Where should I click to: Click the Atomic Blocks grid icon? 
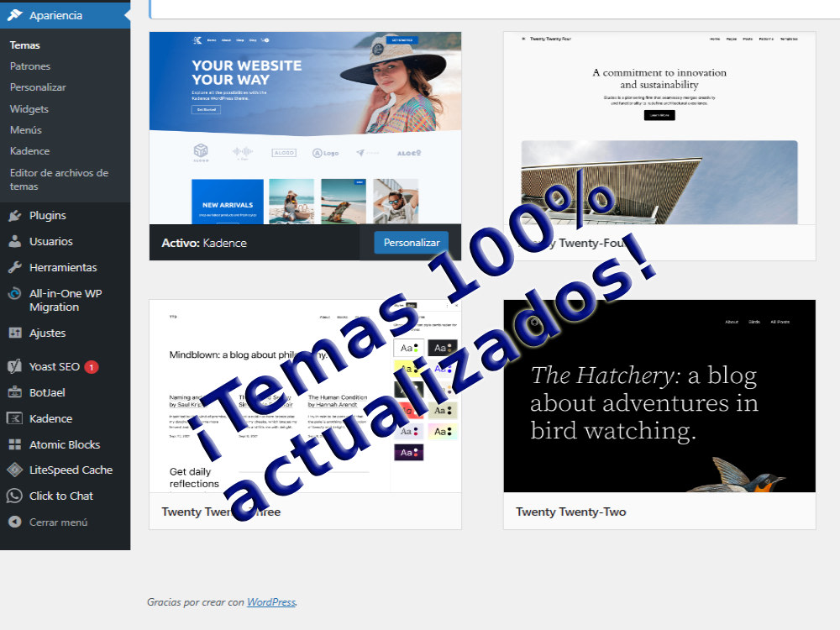(x=15, y=444)
